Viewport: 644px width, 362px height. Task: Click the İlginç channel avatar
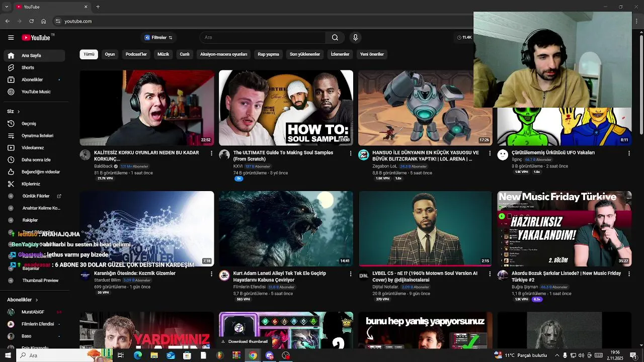click(503, 155)
